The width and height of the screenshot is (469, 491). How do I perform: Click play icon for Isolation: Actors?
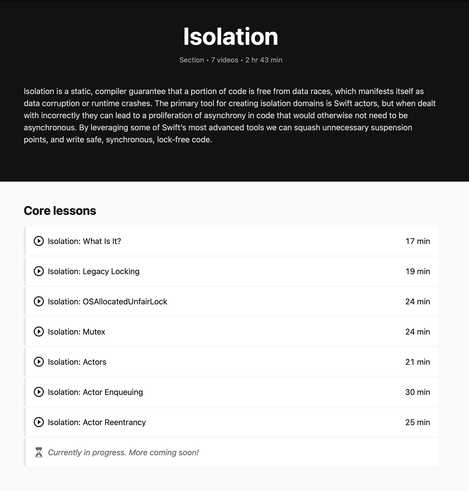(x=39, y=362)
